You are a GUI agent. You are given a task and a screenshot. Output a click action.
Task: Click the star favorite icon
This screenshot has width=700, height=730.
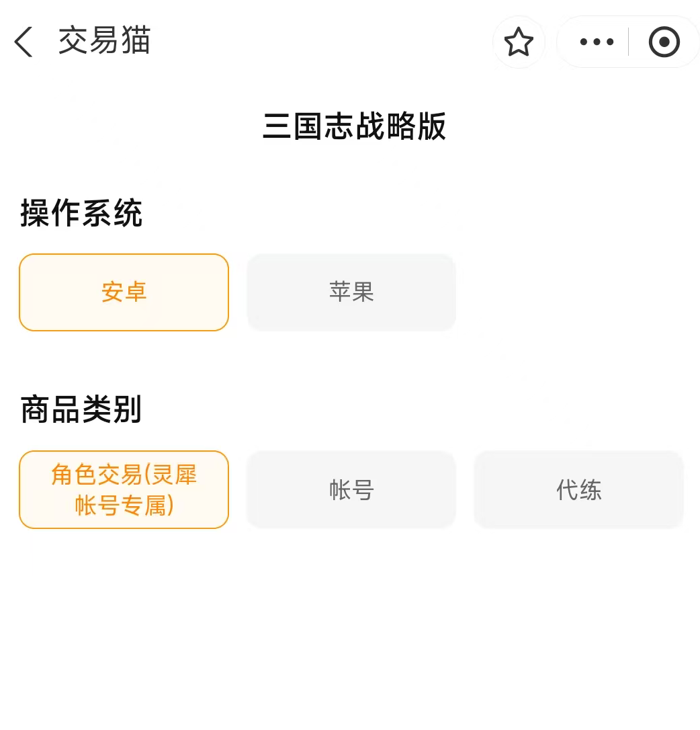pos(519,42)
